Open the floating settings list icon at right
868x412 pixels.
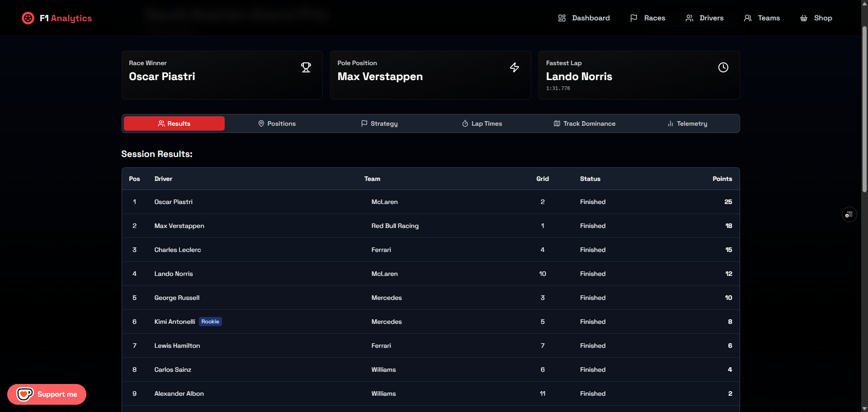(x=849, y=214)
